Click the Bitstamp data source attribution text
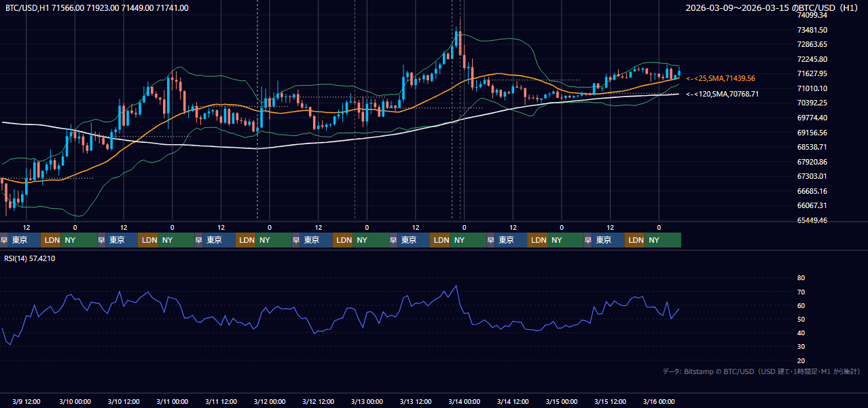Viewport: 868px width, 408px height. click(761, 371)
